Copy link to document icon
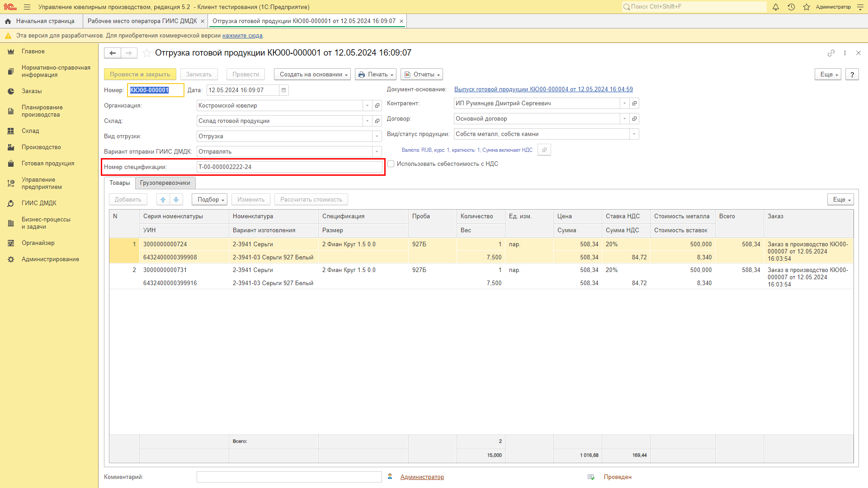Viewport: 868px width, 488px height. click(x=831, y=53)
